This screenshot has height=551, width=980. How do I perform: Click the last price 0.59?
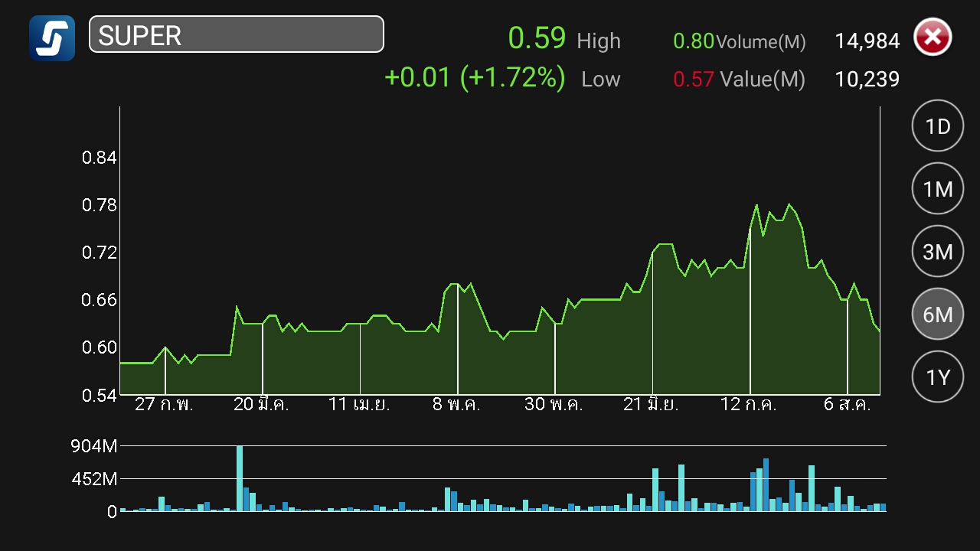[x=537, y=38]
